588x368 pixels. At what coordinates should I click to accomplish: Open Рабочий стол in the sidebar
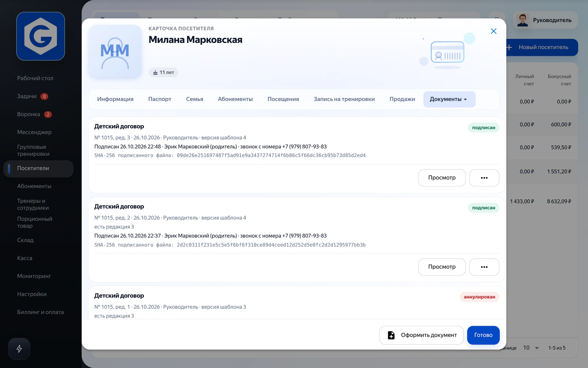(35, 78)
